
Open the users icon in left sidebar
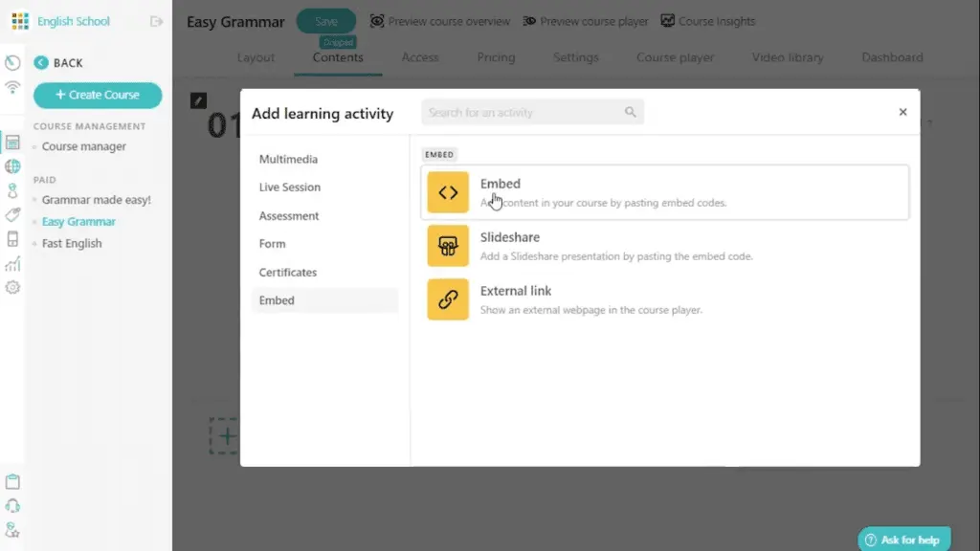pos(12,190)
